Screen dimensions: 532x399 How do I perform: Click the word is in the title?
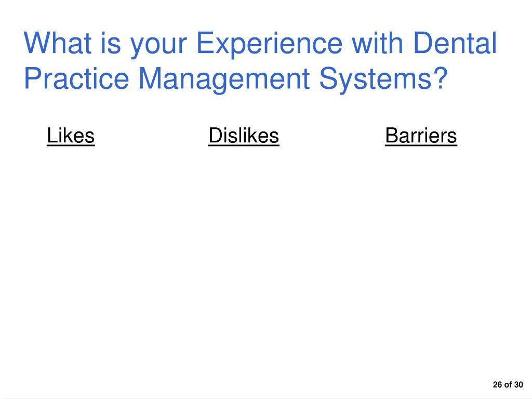[x=111, y=43]
